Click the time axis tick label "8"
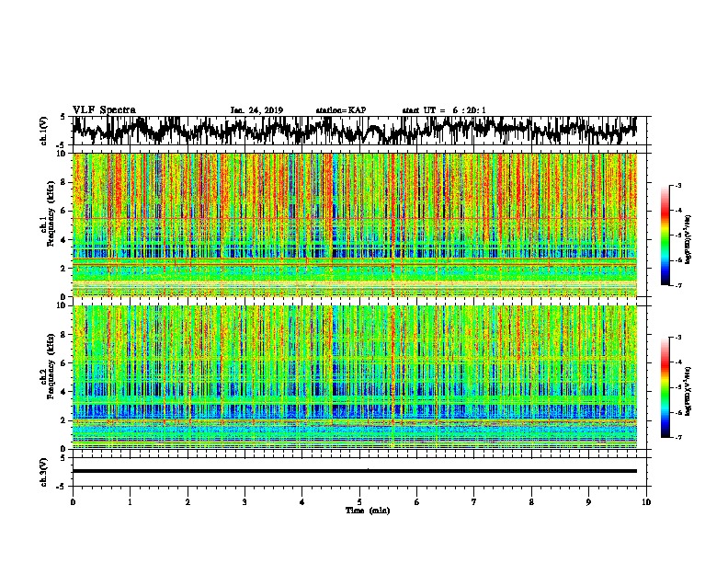This screenshot has width=728, height=563. [531, 502]
